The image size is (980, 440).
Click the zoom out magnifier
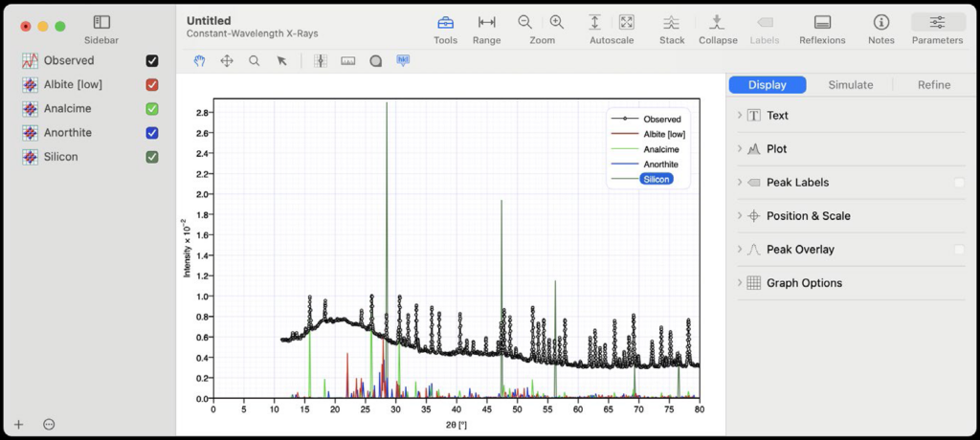click(x=524, y=22)
